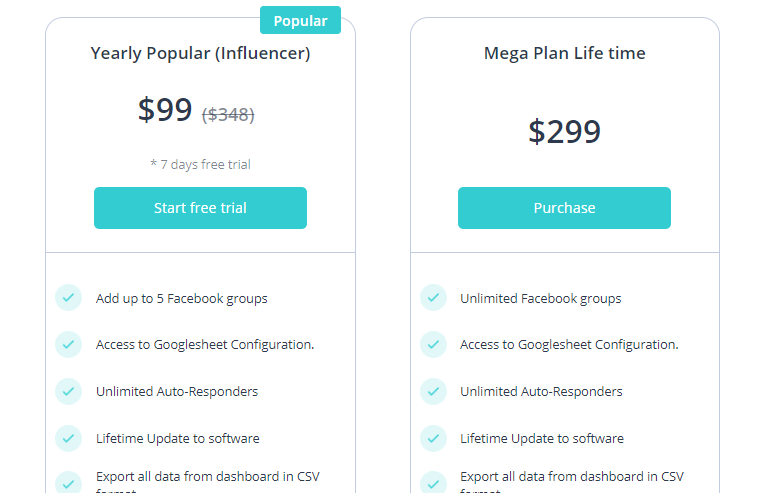767x493 pixels.
Task: Click checkmark beside Unlimited Facebook groups
Action: click(433, 298)
